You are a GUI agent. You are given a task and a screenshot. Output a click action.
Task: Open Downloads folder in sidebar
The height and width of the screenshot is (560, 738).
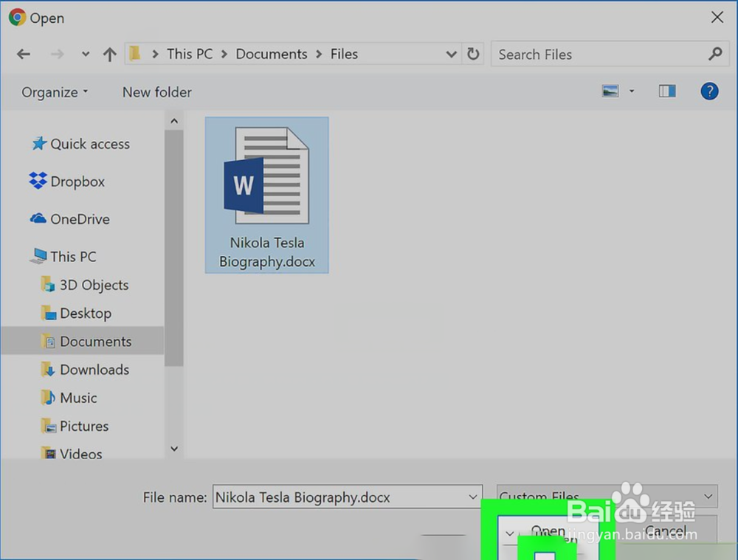(85, 370)
